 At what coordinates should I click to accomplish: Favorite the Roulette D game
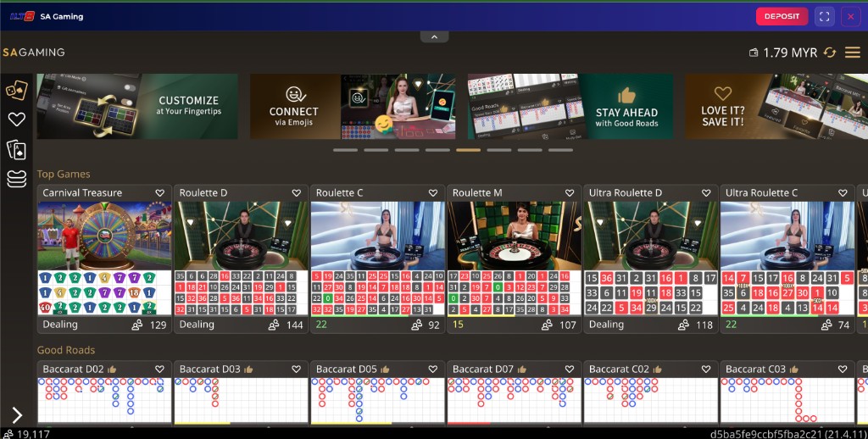[297, 192]
